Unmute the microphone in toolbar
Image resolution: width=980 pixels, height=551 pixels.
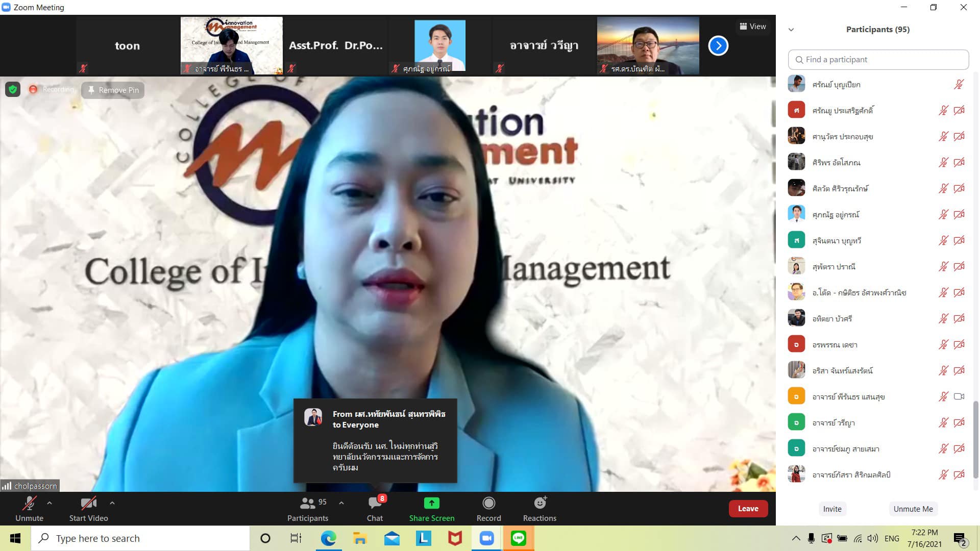tap(29, 504)
